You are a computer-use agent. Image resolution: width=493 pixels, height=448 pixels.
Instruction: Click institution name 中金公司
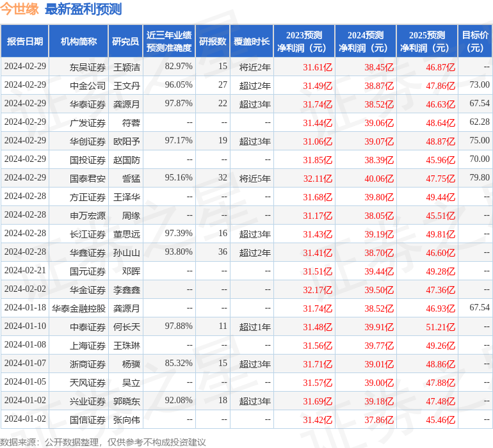point(88,86)
